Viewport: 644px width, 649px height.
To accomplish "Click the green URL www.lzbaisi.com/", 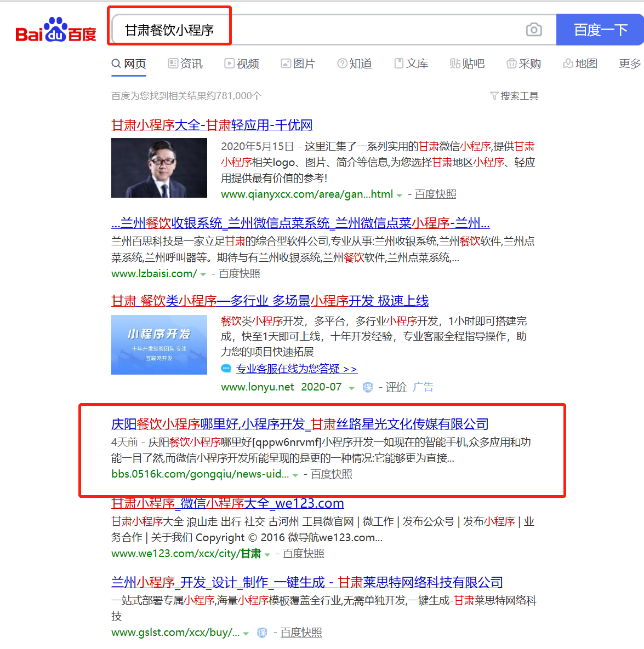I will (x=154, y=274).
